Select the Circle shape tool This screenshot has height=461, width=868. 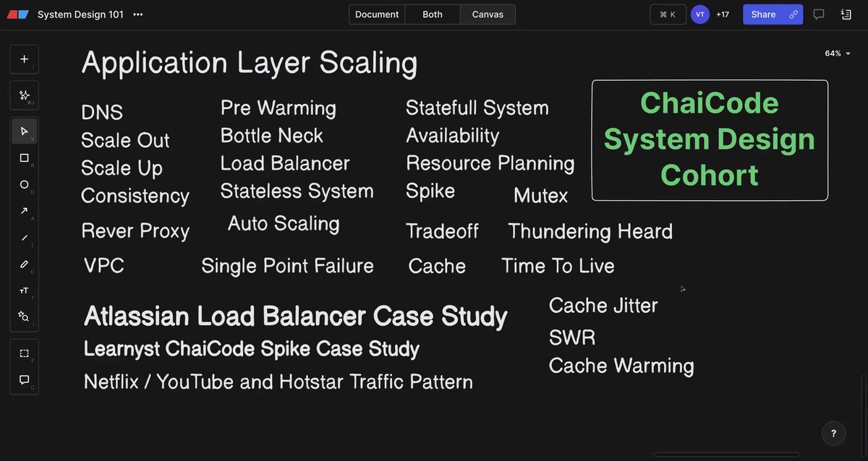(24, 184)
